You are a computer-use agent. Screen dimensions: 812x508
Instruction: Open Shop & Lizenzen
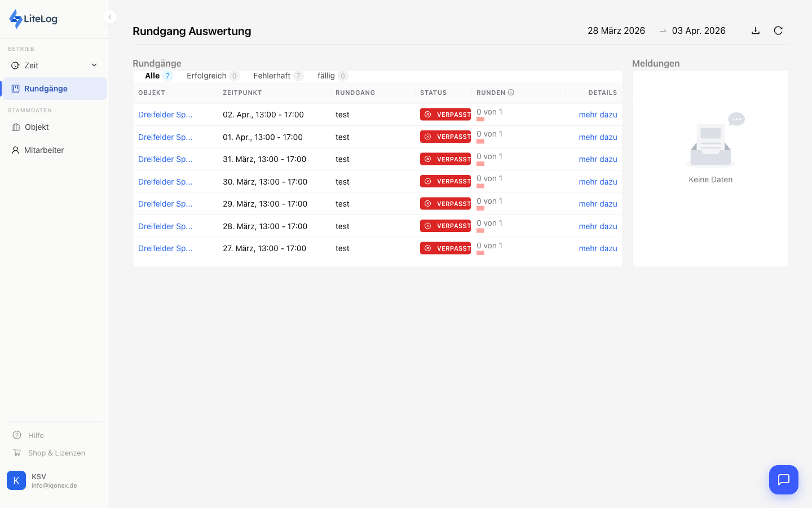pyautogui.click(x=56, y=453)
